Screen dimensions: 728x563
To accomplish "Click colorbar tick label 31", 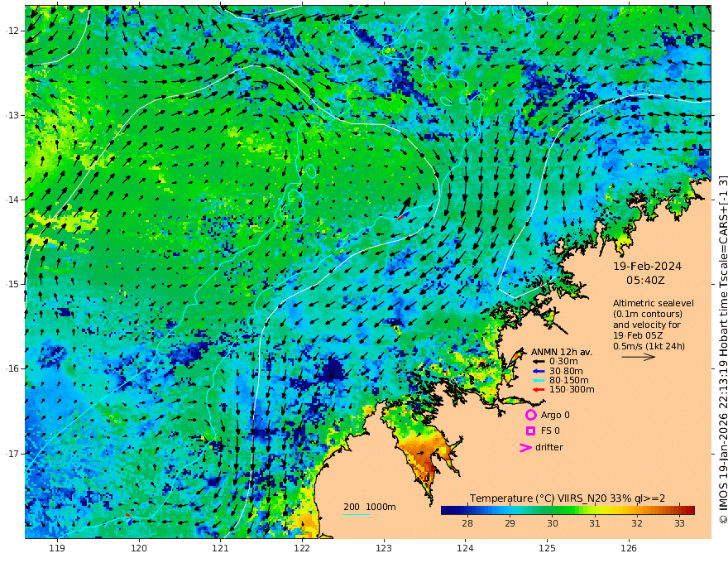I will (x=595, y=523).
